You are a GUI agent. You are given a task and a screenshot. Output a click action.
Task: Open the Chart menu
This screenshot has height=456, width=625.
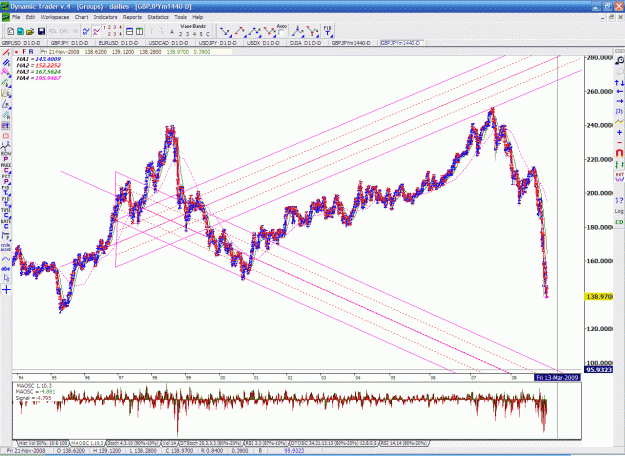(x=81, y=17)
